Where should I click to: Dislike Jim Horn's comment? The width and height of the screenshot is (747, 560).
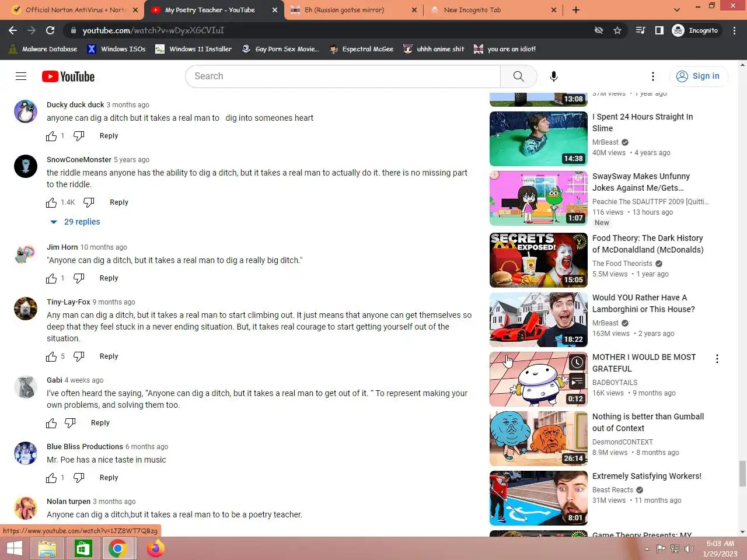pyautogui.click(x=79, y=278)
